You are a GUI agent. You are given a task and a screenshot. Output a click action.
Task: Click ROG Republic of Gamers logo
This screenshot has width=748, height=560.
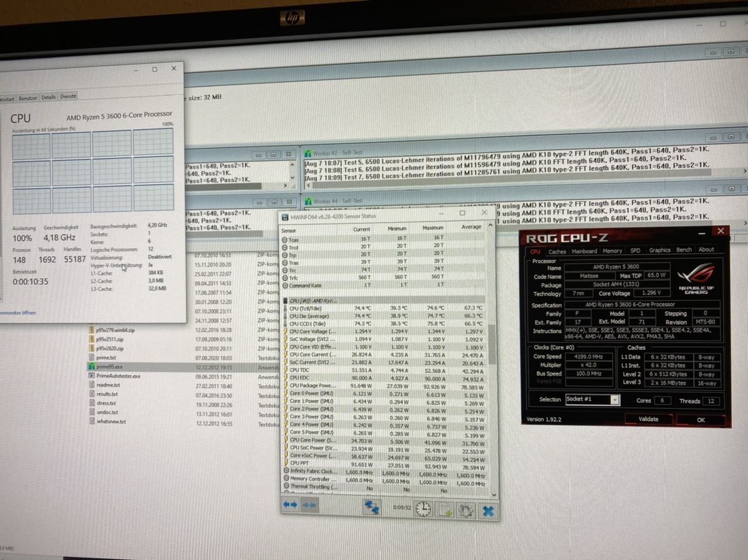click(x=696, y=278)
